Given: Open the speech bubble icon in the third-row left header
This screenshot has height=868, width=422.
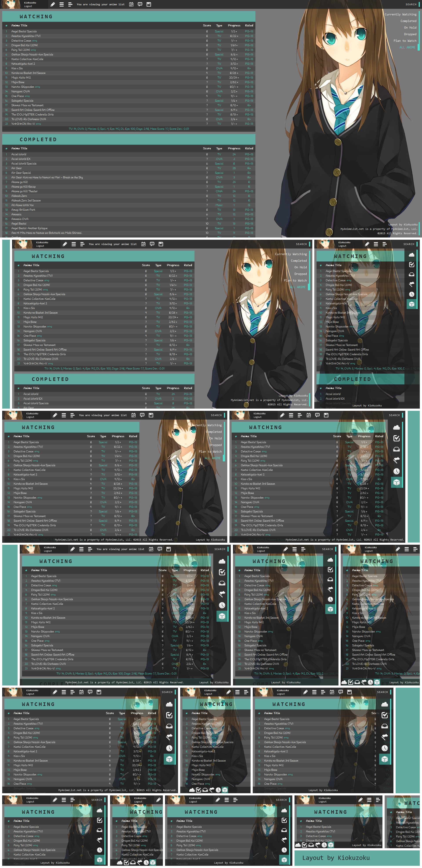Looking at the screenshot, I should click(142, 415).
